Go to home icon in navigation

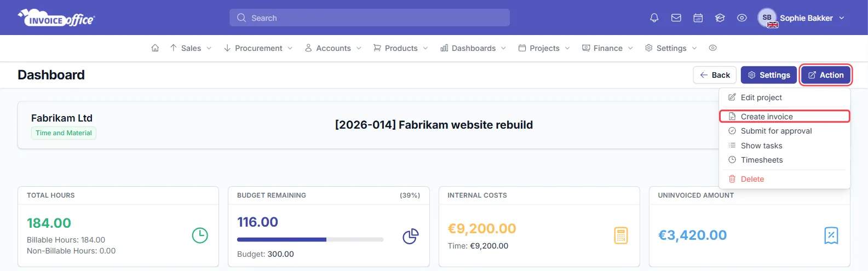tap(155, 48)
